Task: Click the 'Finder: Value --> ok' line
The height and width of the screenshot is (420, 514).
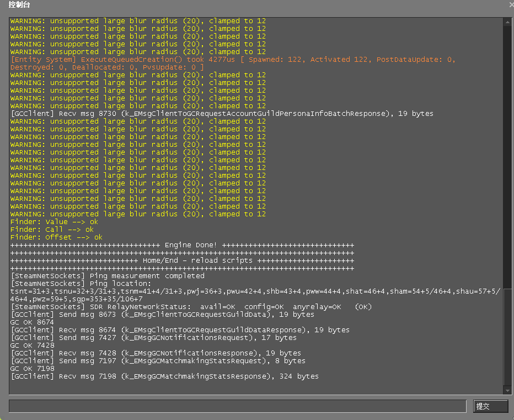Action: coord(54,222)
